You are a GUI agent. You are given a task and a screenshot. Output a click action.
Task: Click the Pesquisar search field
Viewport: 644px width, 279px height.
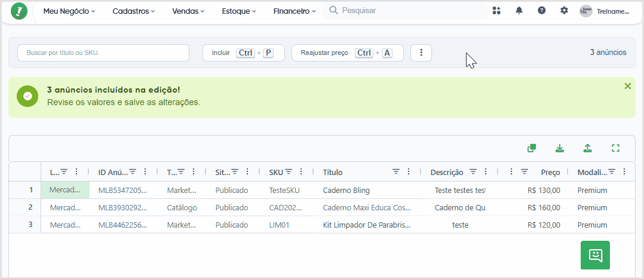tap(405, 11)
